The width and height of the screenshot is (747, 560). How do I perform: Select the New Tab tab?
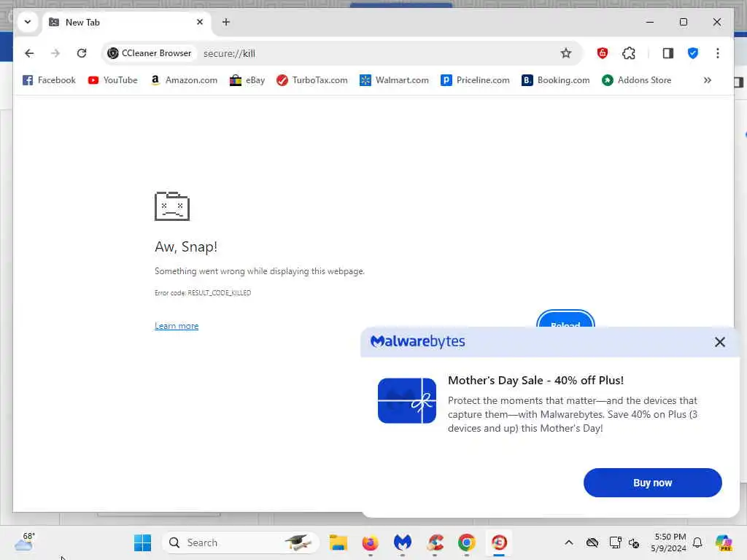[126, 23]
